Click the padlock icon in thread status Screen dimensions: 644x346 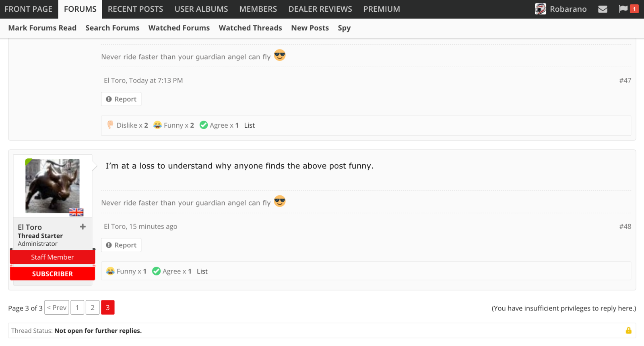628,331
